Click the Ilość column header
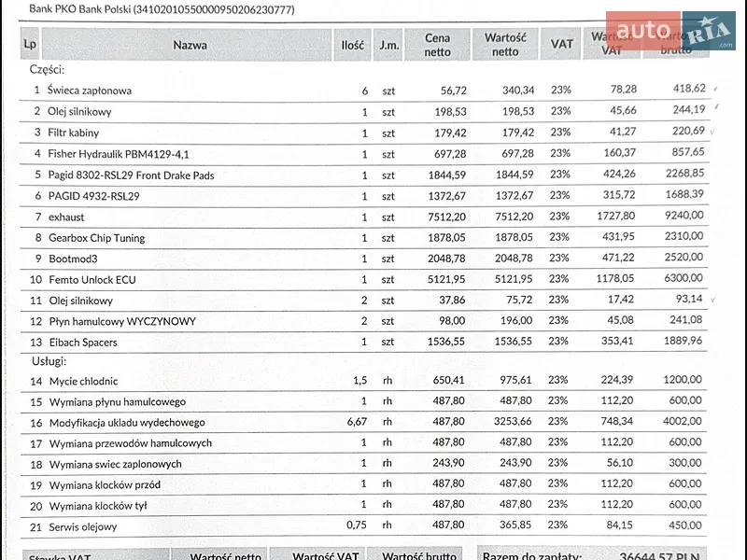The image size is (747, 560). (353, 45)
